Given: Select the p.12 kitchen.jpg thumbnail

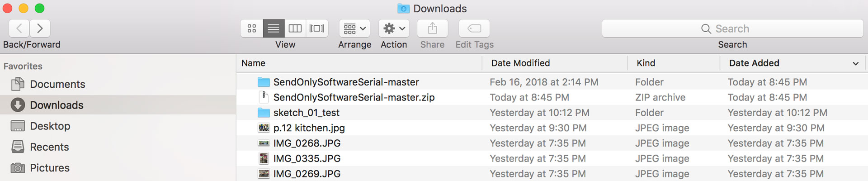Looking at the screenshot, I should (264, 128).
